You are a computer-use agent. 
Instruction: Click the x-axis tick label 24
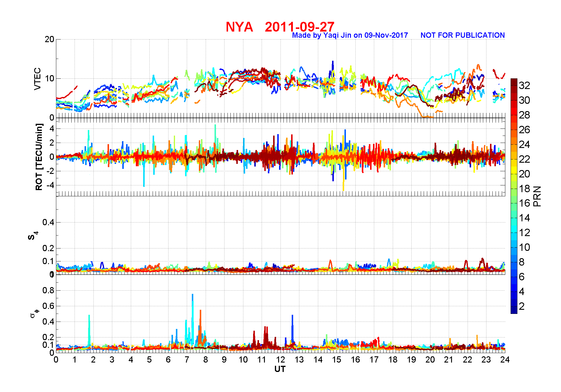point(505,360)
